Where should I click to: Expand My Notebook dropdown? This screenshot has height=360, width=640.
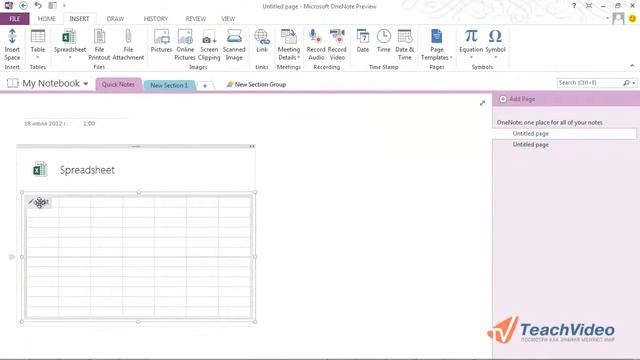[86, 84]
